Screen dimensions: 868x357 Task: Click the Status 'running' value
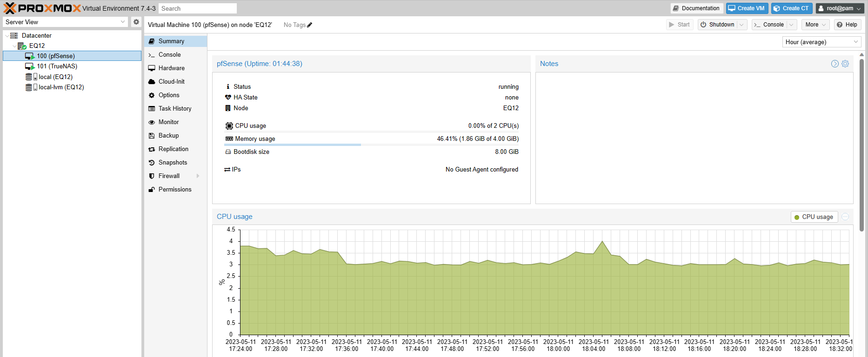[x=508, y=87]
